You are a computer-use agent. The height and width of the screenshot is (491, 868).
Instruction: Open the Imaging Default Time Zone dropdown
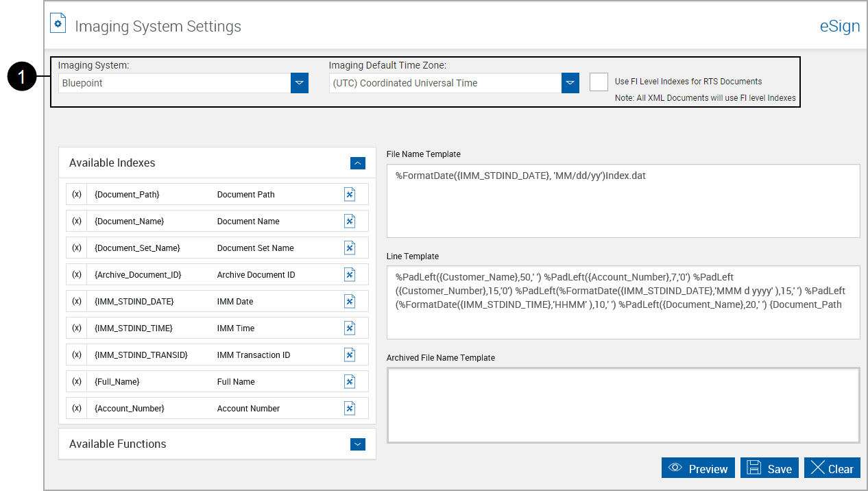(x=570, y=82)
